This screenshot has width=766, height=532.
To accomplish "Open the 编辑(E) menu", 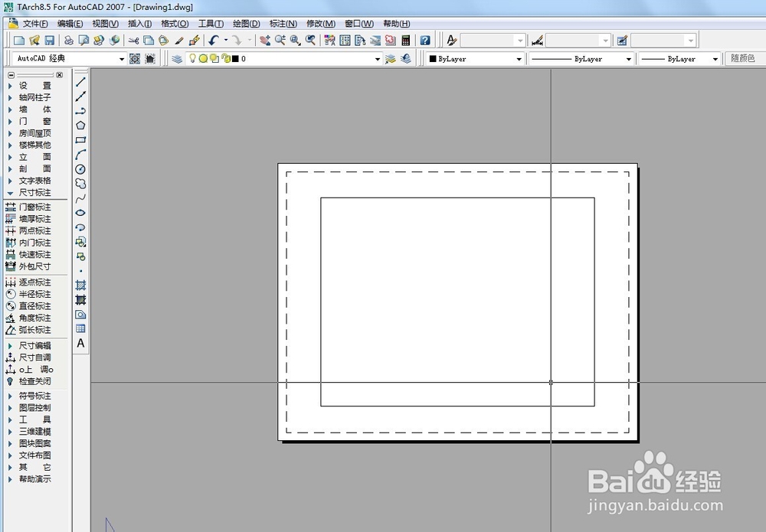I will [70, 24].
